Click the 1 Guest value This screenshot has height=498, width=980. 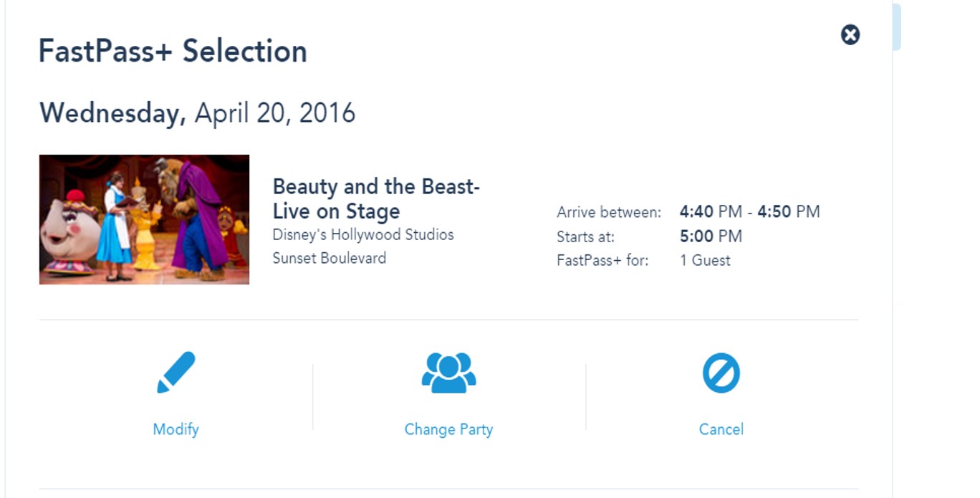click(x=705, y=261)
